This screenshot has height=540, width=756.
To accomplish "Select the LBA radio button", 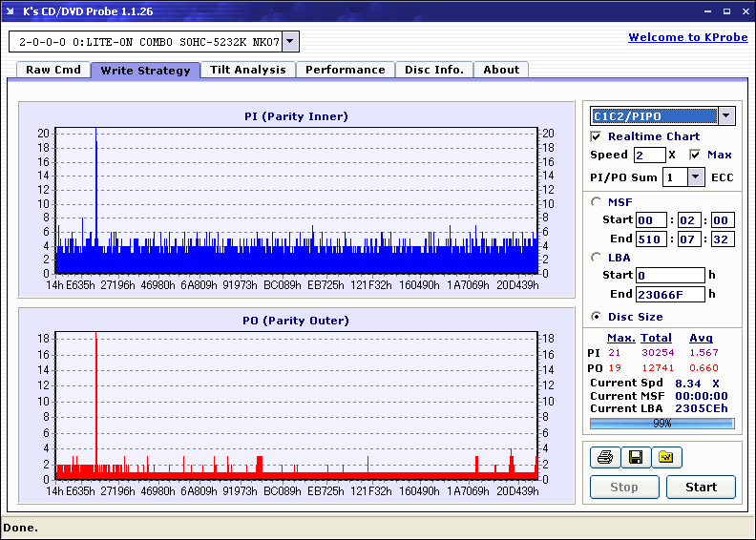I will click(x=597, y=258).
